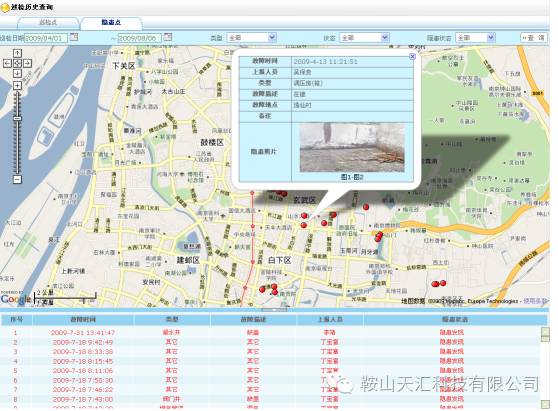This screenshot has height=411, width=558.
Task: Pan the map down with the arrow
Action: pos(17,73)
